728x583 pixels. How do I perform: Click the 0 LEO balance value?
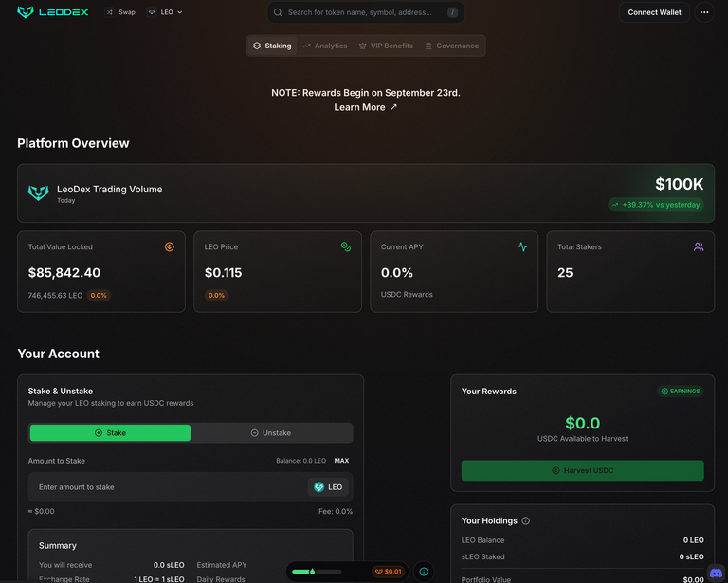tap(693, 540)
